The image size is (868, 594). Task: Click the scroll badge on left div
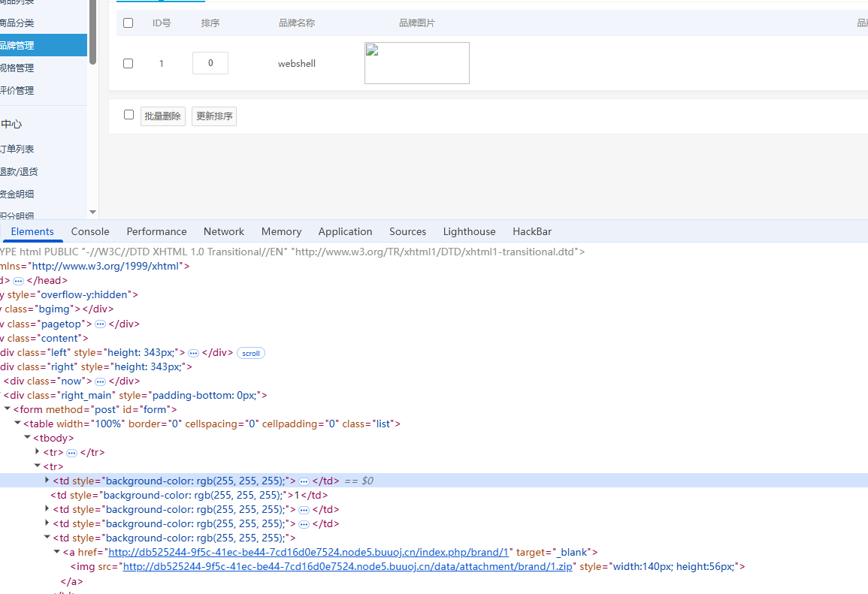[250, 353]
